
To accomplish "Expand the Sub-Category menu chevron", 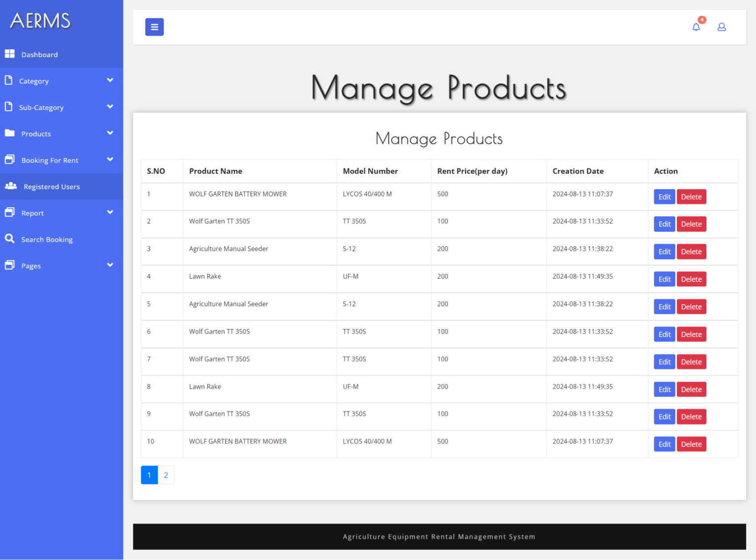I will pyautogui.click(x=110, y=107).
